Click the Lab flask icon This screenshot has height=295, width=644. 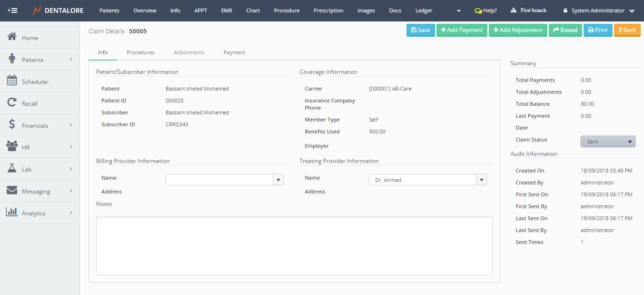[x=12, y=169]
